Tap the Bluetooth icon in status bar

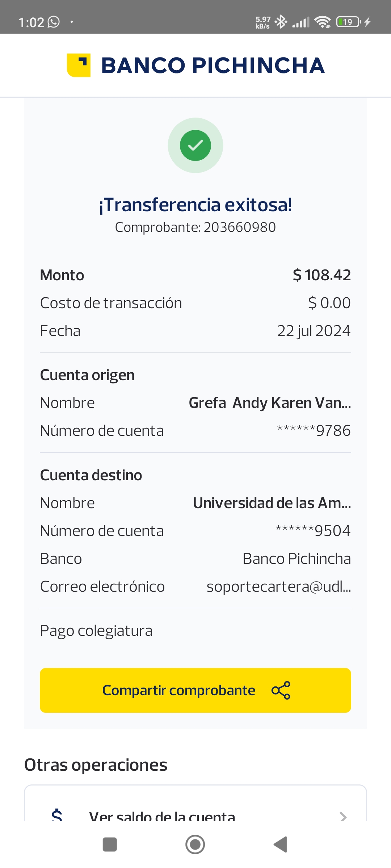coord(281,22)
